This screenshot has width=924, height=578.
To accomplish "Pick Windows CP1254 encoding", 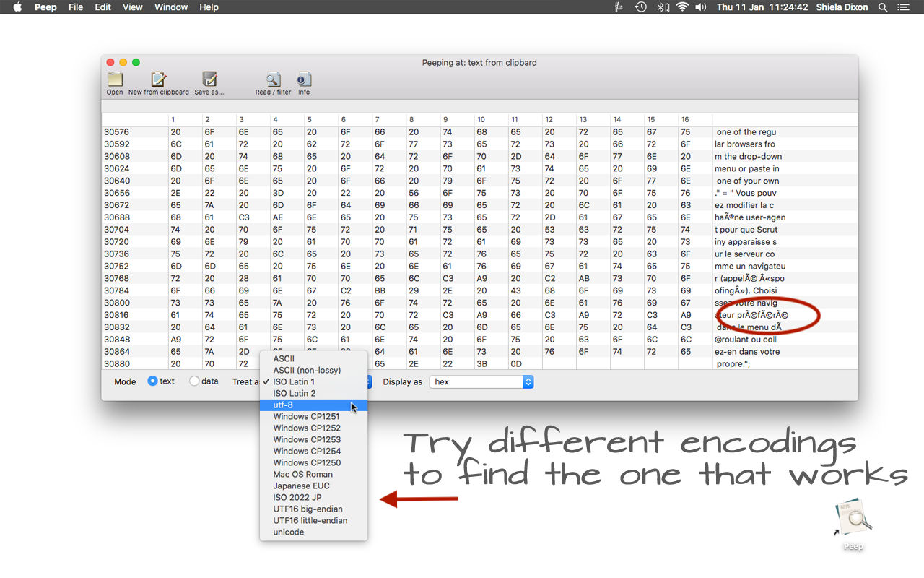I will (x=313, y=451).
